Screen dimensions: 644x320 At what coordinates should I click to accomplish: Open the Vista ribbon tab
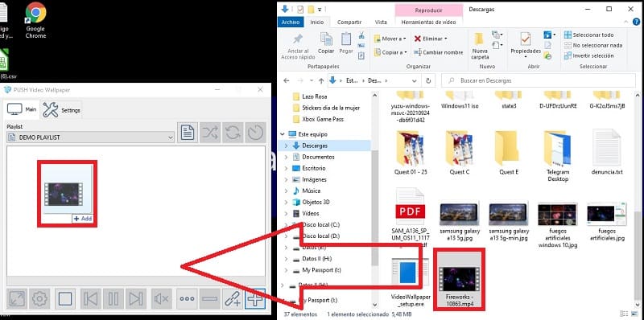pos(381,23)
